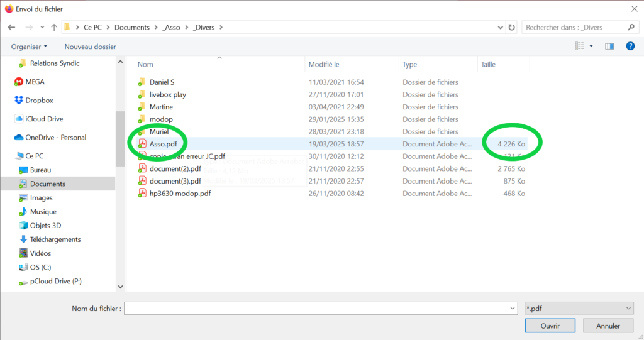The image size is (644, 340).
Task: Refresh the current folder view
Action: click(511, 28)
